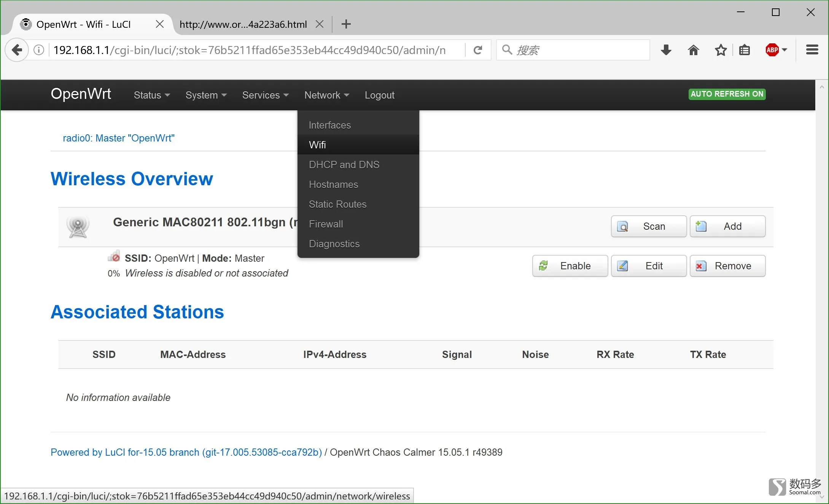This screenshot has height=504, width=829.
Task: Remove the OpenWrt wireless network
Action: (x=727, y=266)
